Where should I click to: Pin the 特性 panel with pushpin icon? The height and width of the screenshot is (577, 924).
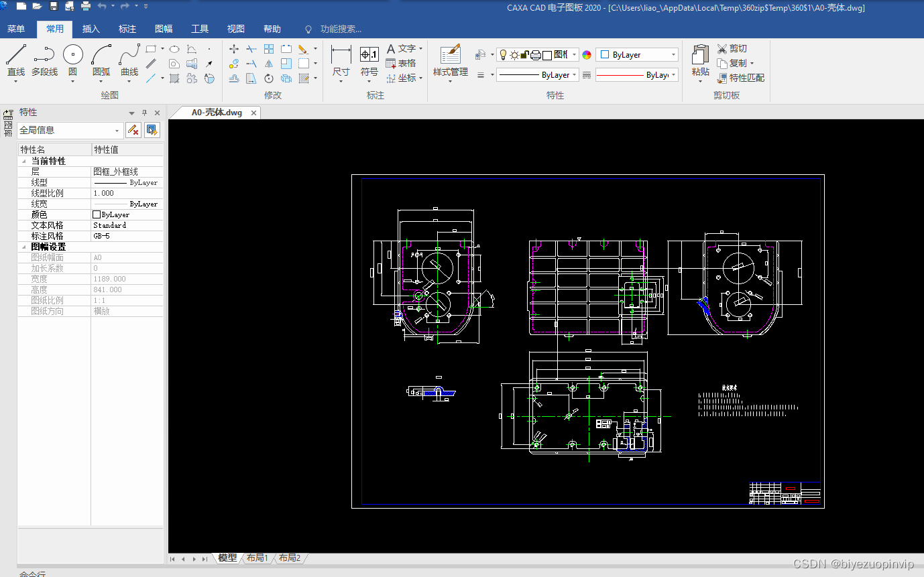click(x=144, y=113)
